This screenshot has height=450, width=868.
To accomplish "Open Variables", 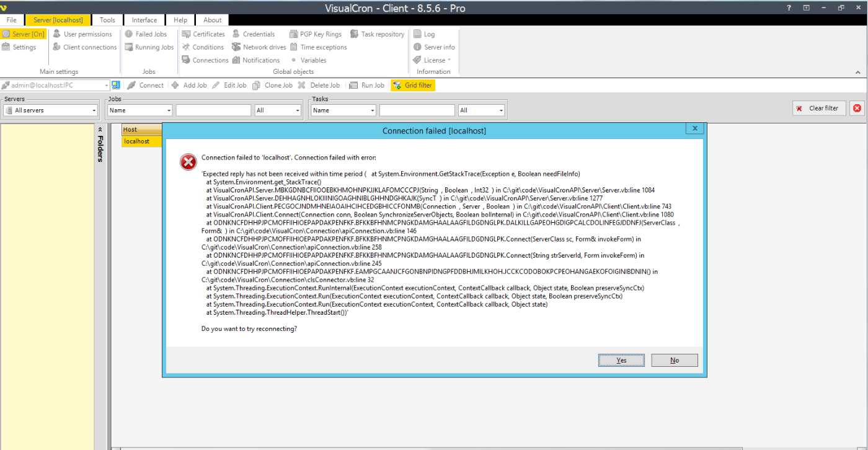I will tap(308, 60).
